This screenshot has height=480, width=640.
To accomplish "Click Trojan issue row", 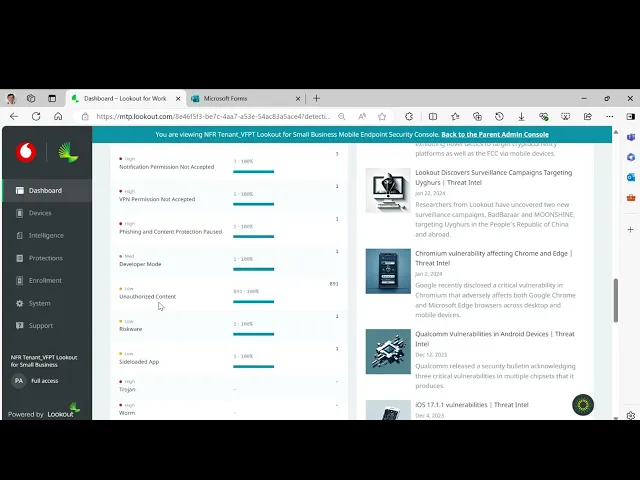I will 229,385.
